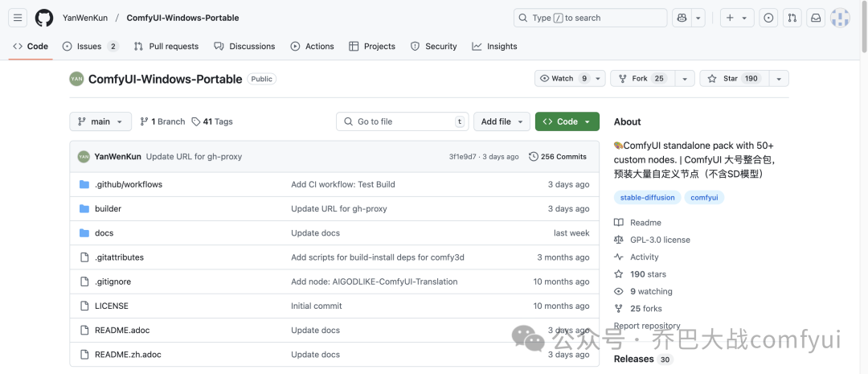Open the Security tab
868x374 pixels.
(433, 47)
